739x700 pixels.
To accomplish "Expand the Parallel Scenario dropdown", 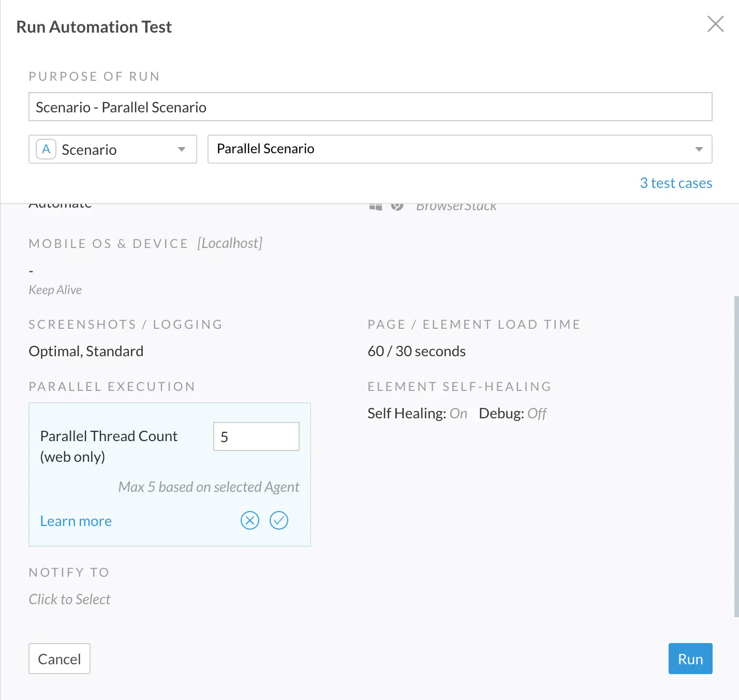I will click(x=460, y=149).
